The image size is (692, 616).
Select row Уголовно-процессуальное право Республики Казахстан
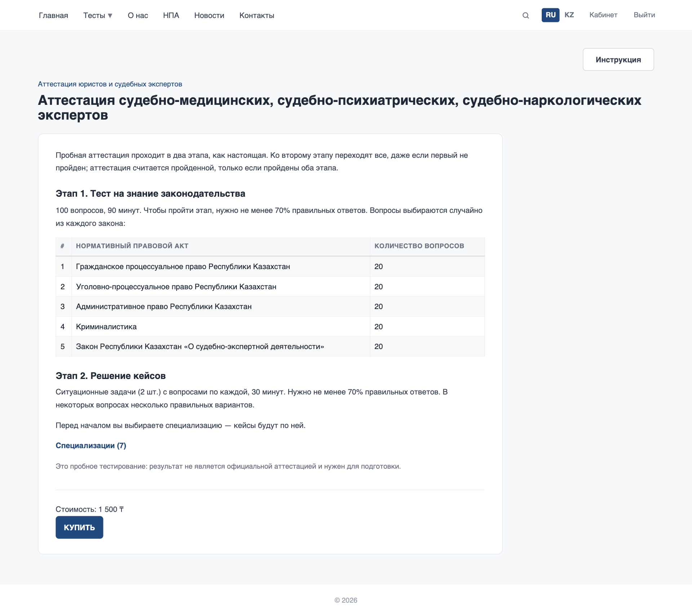(270, 287)
